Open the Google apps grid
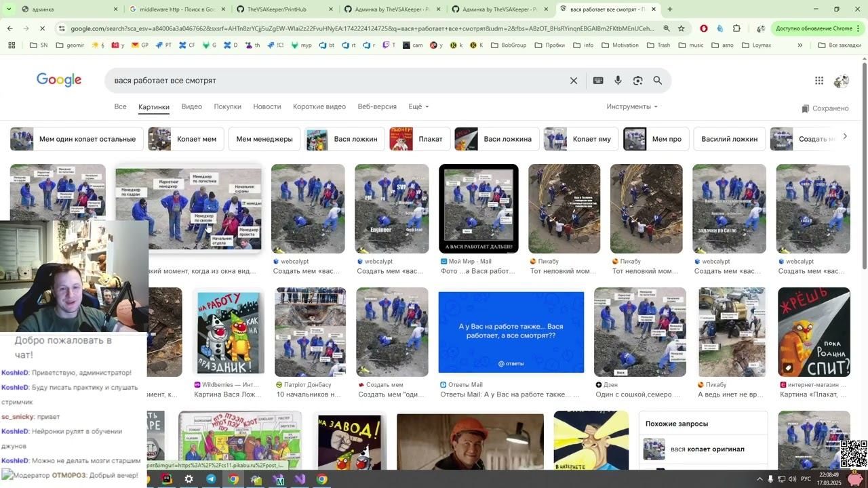 [x=819, y=81]
